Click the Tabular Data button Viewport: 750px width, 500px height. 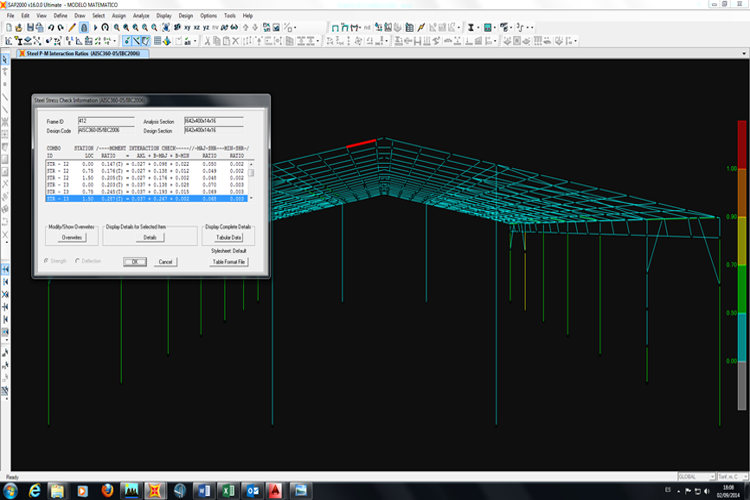coord(229,237)
